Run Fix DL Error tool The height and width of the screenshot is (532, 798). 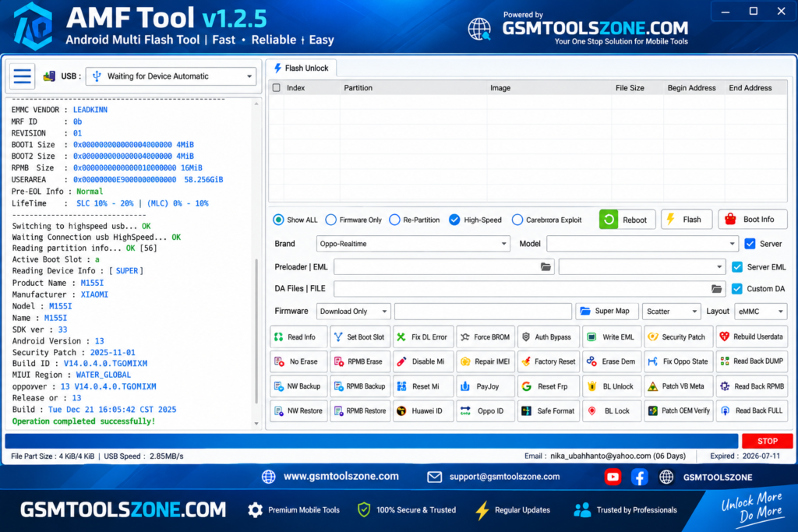pos(423,336)
